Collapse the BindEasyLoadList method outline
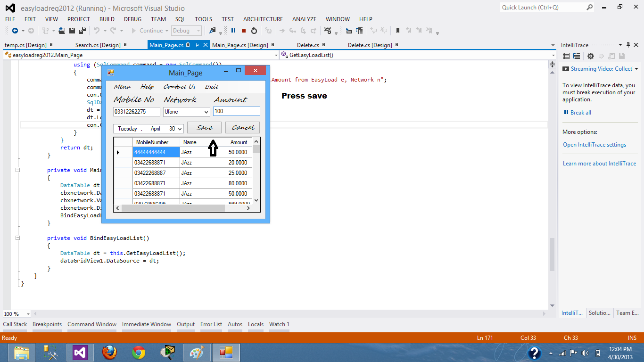 click(18, 238)
